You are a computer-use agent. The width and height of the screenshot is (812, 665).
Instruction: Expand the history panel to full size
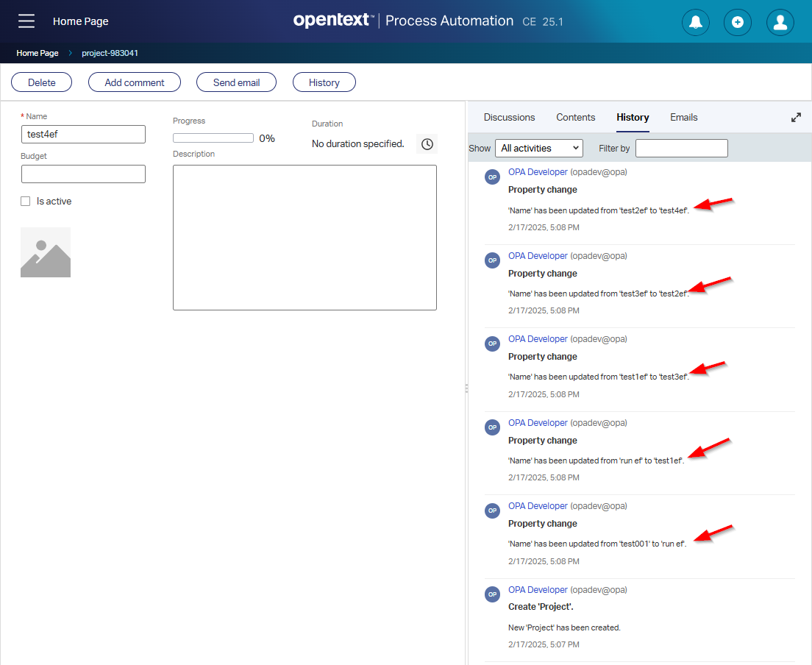point(796,118)
